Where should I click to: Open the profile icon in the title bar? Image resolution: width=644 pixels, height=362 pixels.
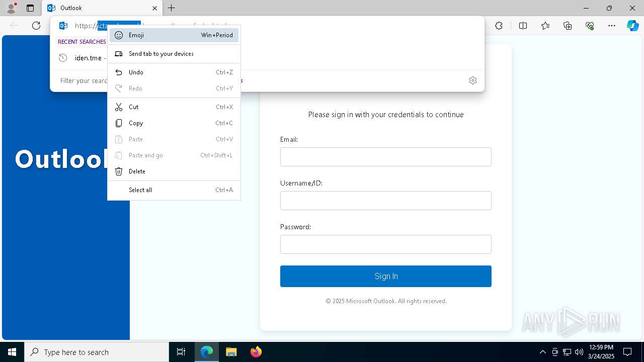point(11,8)
